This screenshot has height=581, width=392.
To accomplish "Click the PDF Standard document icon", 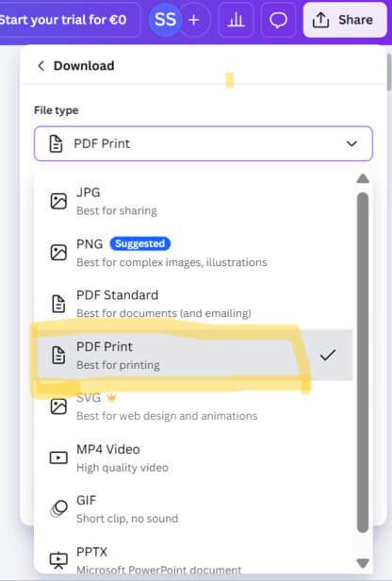I will coord(58,304).
